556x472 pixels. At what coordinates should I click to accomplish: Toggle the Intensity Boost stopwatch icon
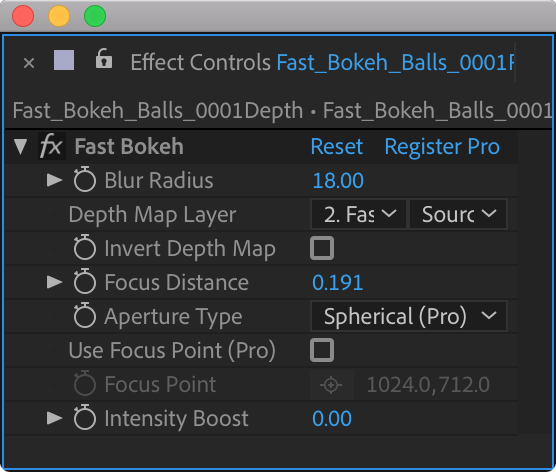(x=85, y=417)
